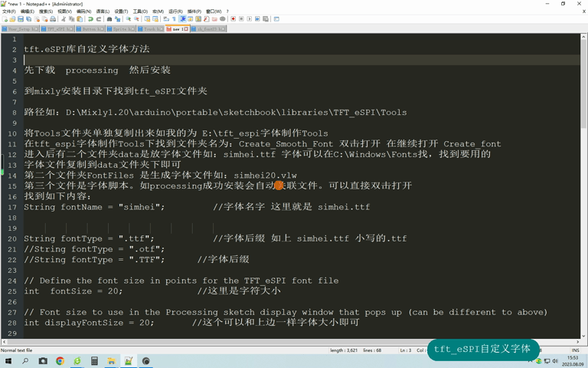Image resolution: width=588 pixels, height=368 pixels.
Task: Close the Touch.h tab
Action: pos(161,29)
